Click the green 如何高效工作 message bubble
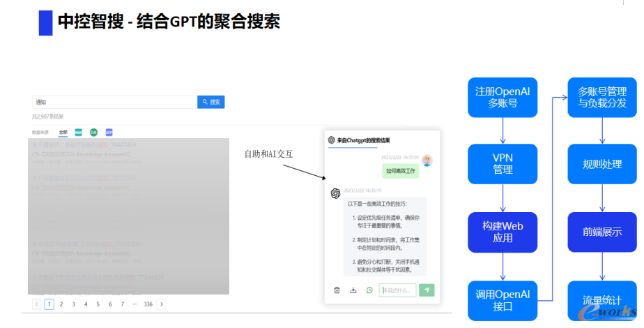The height and width of the screenshot is (328, 644). point(401,171)
